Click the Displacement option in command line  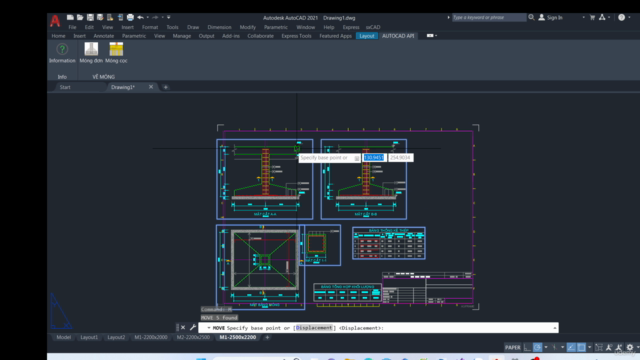pos(313,328)
